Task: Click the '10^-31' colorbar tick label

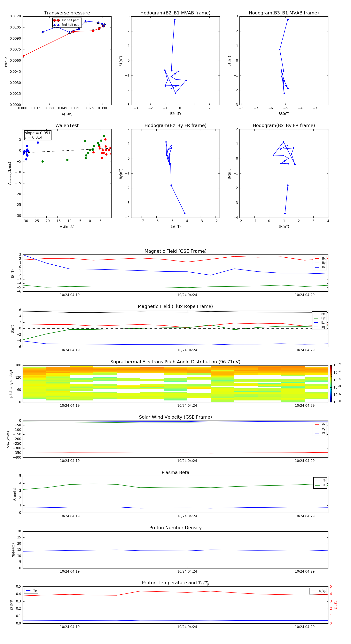Action: (337, 402)
